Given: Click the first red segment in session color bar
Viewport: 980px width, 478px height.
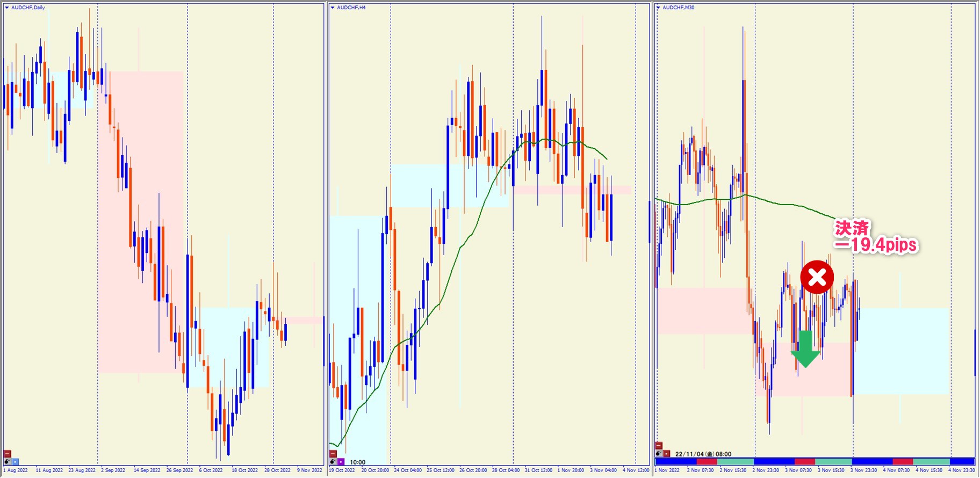Looking at the screenshot, I should tap(707, 461).
